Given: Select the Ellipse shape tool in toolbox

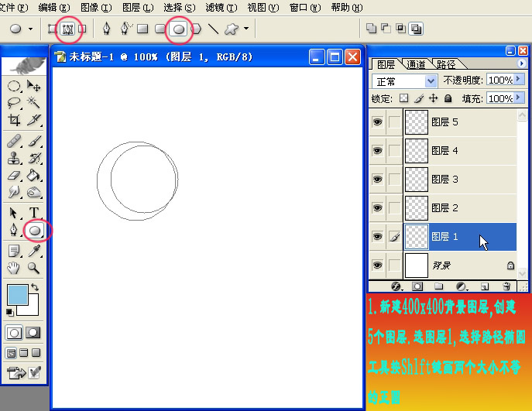Looking at the screenshot, I should 35,231.
